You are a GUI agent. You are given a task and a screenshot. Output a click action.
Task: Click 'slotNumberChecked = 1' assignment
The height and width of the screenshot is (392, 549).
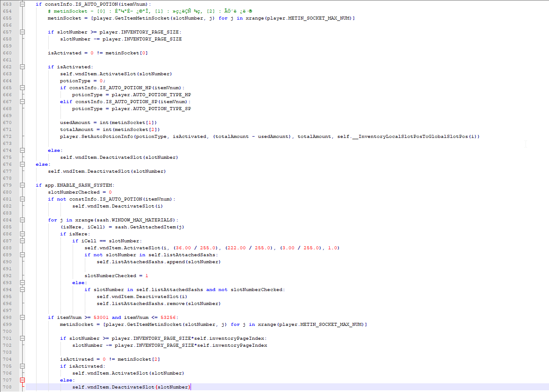coord(117,276)
